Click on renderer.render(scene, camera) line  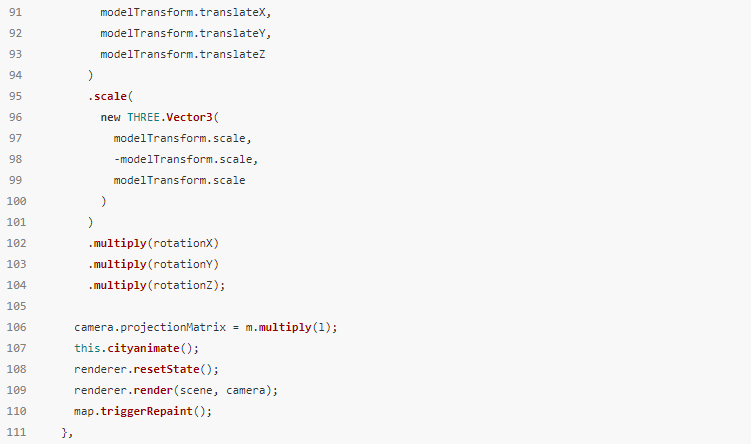(175, 390)
